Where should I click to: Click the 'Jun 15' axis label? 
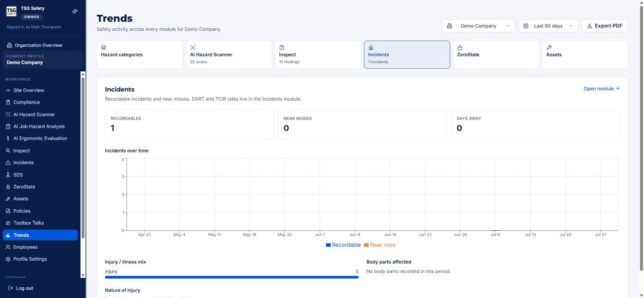click(x=390, y=235)
